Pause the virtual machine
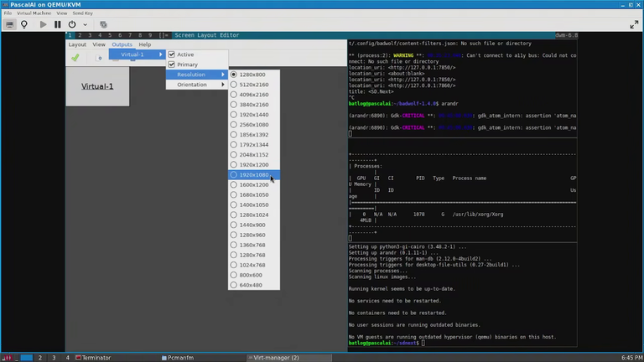 click(x=58, y=24)
